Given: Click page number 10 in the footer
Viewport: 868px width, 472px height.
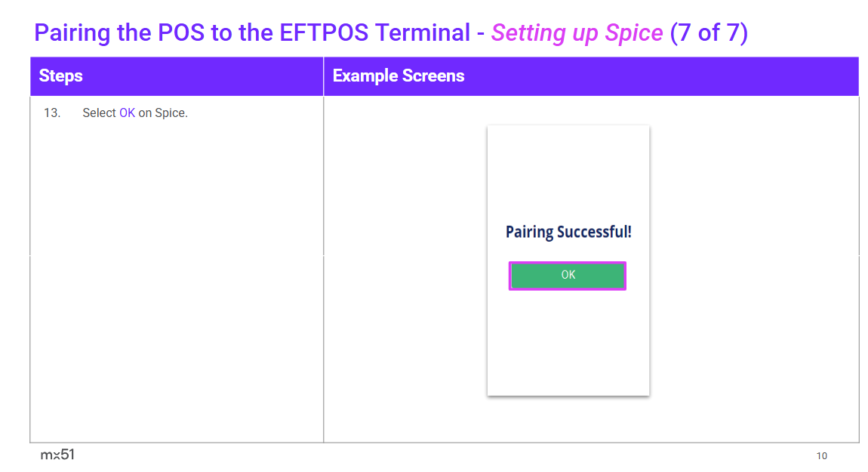Looking at the screenshot, I should click(x=821, y=455).
